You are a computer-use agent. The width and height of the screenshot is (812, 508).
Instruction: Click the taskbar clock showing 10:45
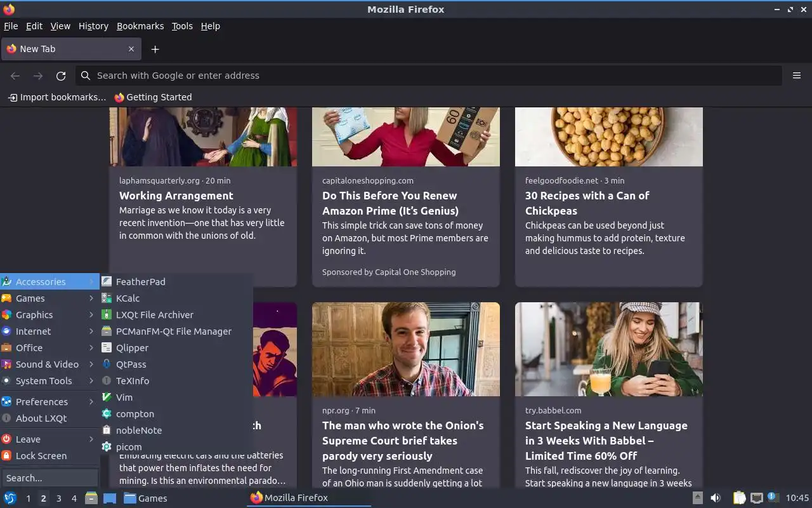pos(797,498)
